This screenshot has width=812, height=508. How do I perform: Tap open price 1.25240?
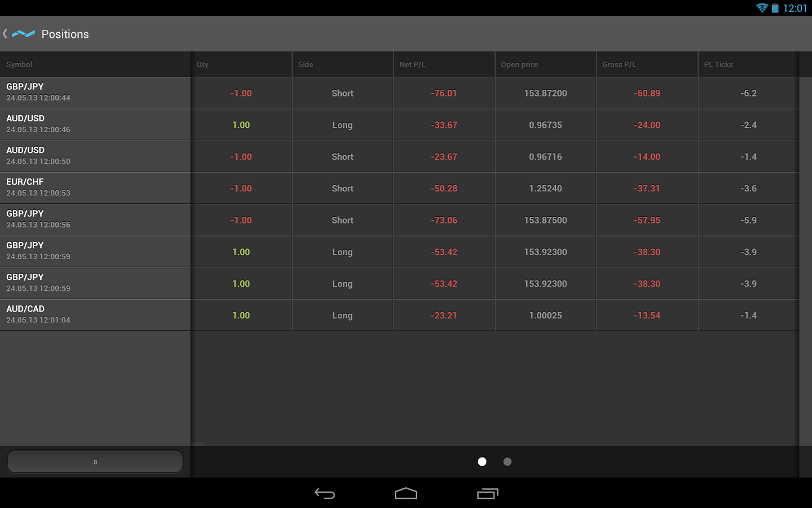click(x=545, y=189)
